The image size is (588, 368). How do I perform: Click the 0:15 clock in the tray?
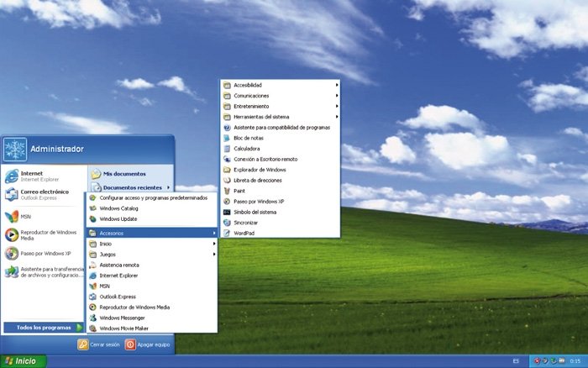[575, 361]
